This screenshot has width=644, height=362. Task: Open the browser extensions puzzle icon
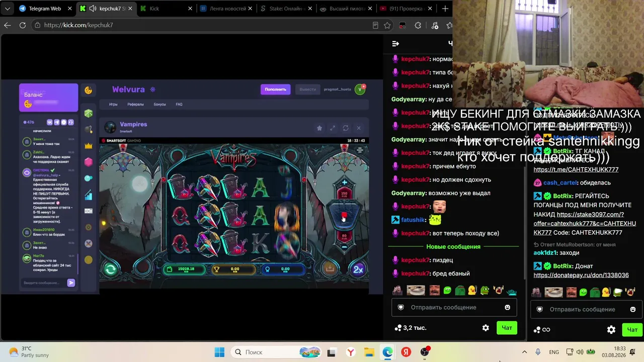(418, 25)
